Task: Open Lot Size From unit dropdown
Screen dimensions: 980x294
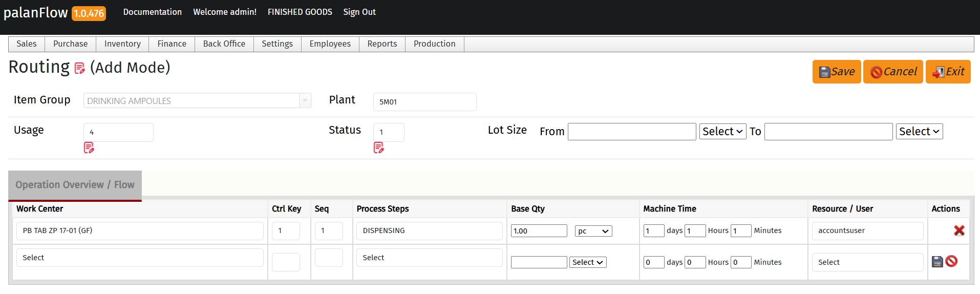Action: (722, 132)
